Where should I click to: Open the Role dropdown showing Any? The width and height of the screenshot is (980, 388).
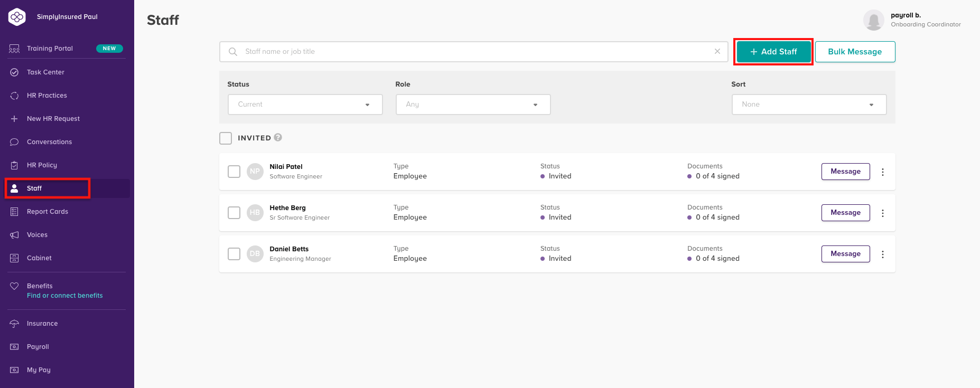473,105
